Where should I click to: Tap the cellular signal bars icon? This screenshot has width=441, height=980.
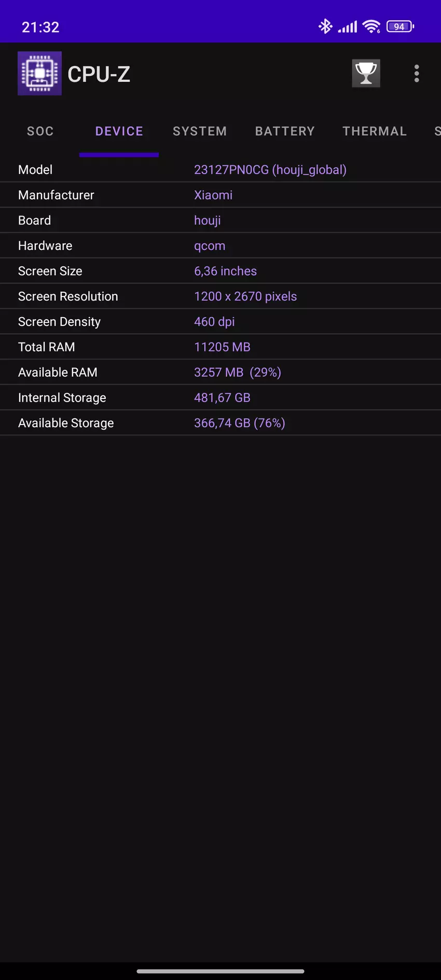click(348, 26)
